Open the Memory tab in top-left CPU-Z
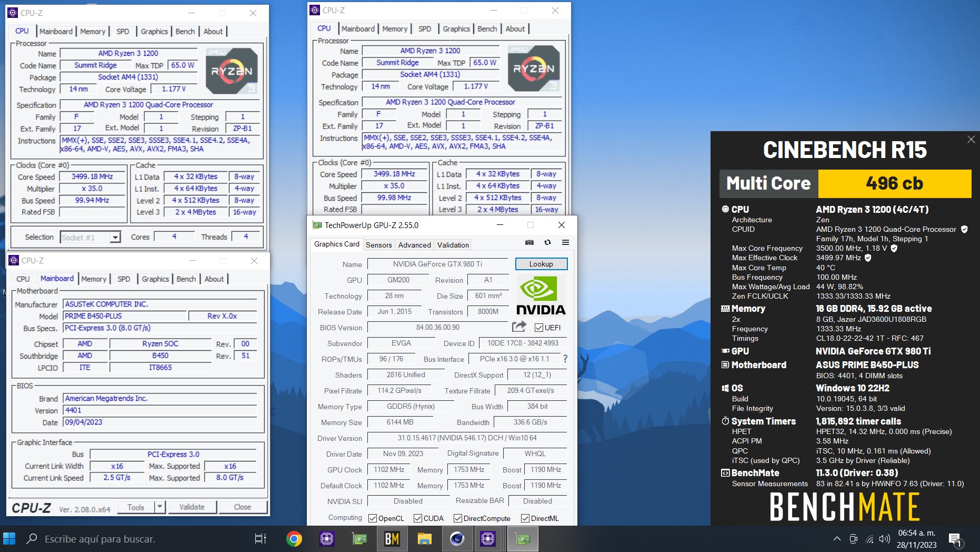 point(93,32)
